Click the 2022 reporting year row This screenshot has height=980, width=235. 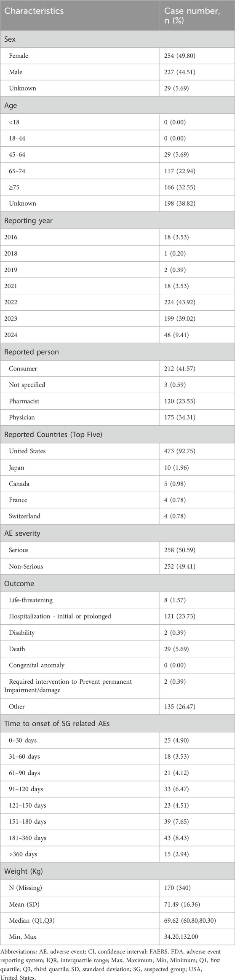(117, 302)
